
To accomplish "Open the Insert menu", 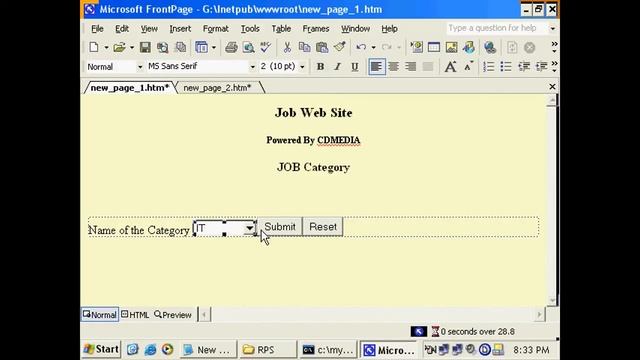I will click(x=180, y=29).
